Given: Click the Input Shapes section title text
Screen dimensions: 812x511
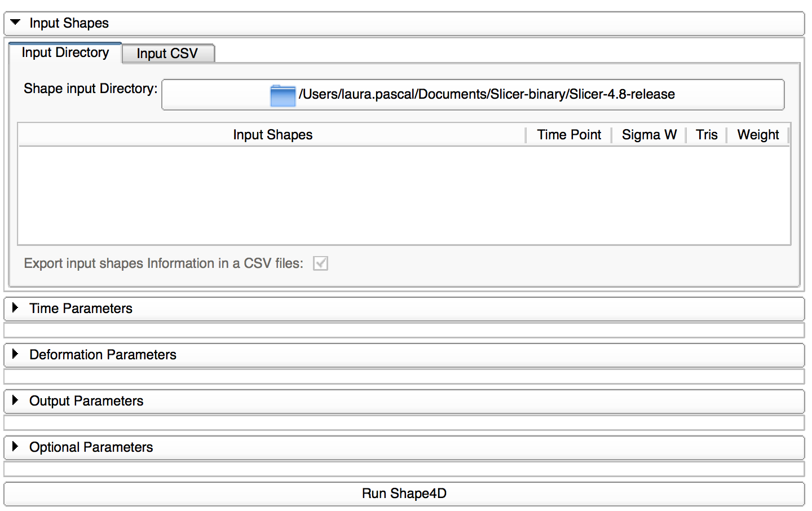Looking at the screenshot, I should coord(69,23).
